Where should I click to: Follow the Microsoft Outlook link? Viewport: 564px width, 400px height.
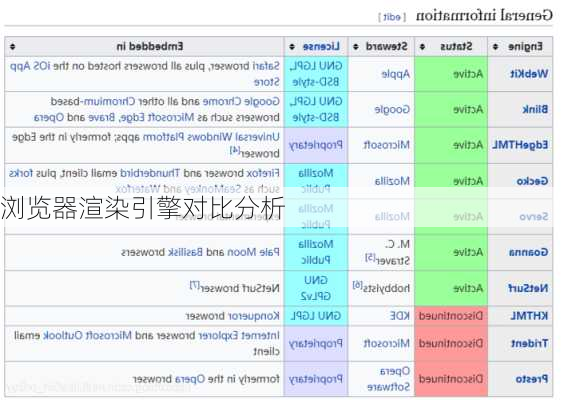87,336
